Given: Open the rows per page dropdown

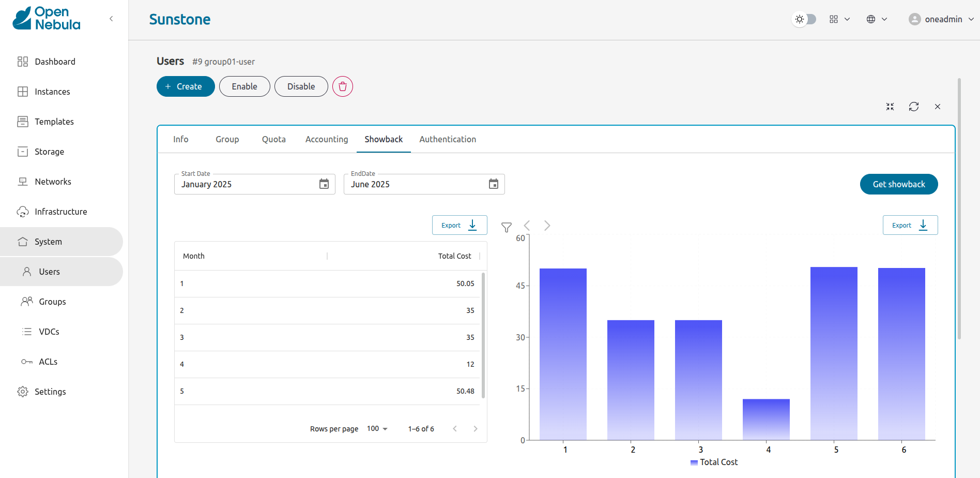Looking at the screenshot, I should click(377, 429).
